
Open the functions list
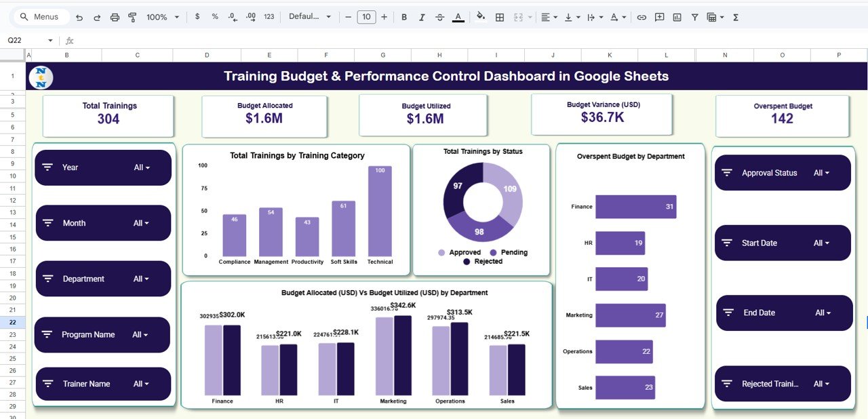coord(736,17)
